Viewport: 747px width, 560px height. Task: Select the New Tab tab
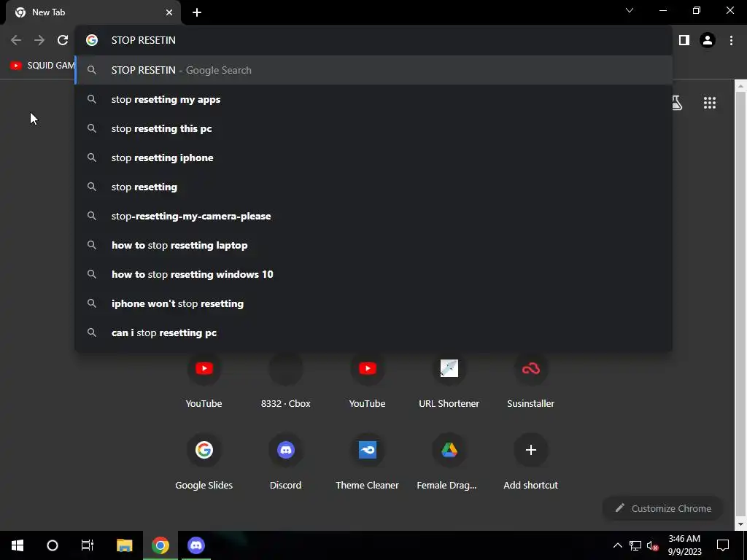[93, 12]
